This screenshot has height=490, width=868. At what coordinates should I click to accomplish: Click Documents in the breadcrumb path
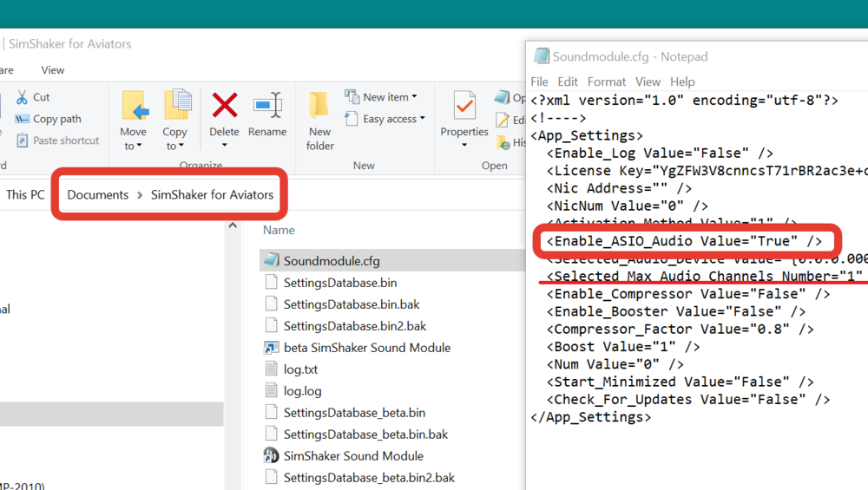pos(98,194)
